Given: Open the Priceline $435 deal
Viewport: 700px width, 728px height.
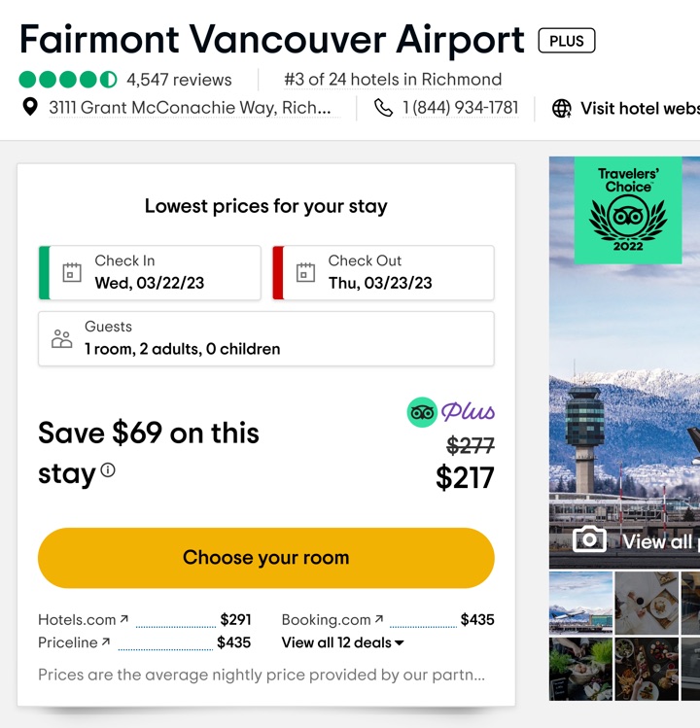Looking at the screenshot, I should click(145, 642).
